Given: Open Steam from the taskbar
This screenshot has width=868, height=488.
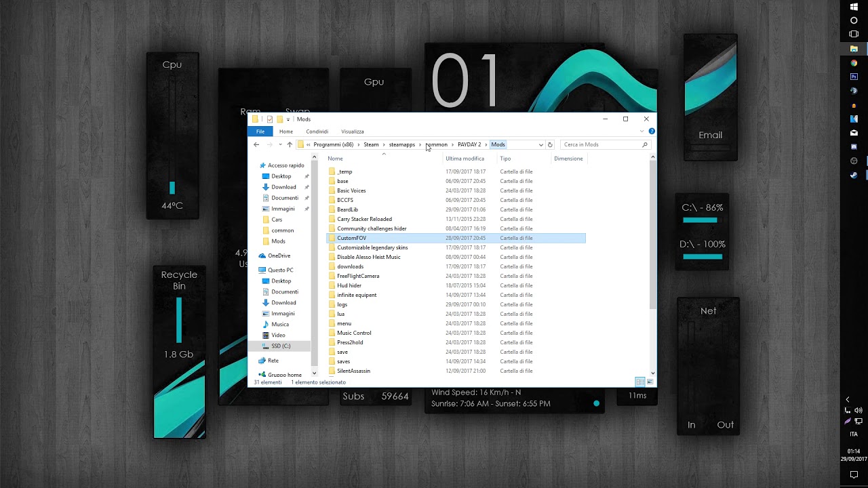Looking at the screenshot, I should (x=854, y=175).
